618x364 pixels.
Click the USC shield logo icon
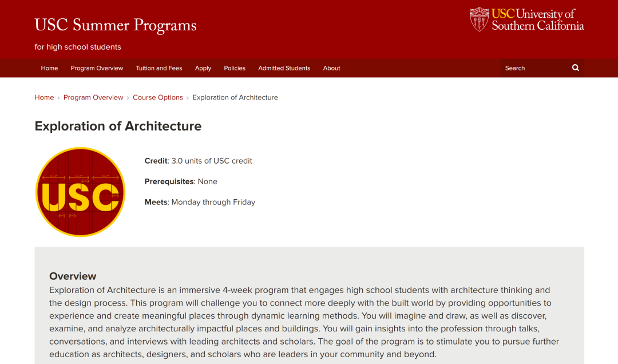479,19
